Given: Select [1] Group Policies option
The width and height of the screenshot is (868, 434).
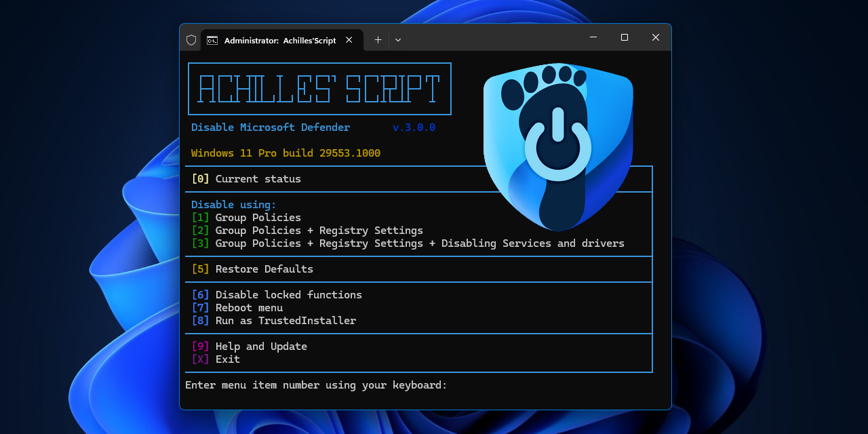Looking at the screenshot, I should pyautogui.click(x=258, y=217).
